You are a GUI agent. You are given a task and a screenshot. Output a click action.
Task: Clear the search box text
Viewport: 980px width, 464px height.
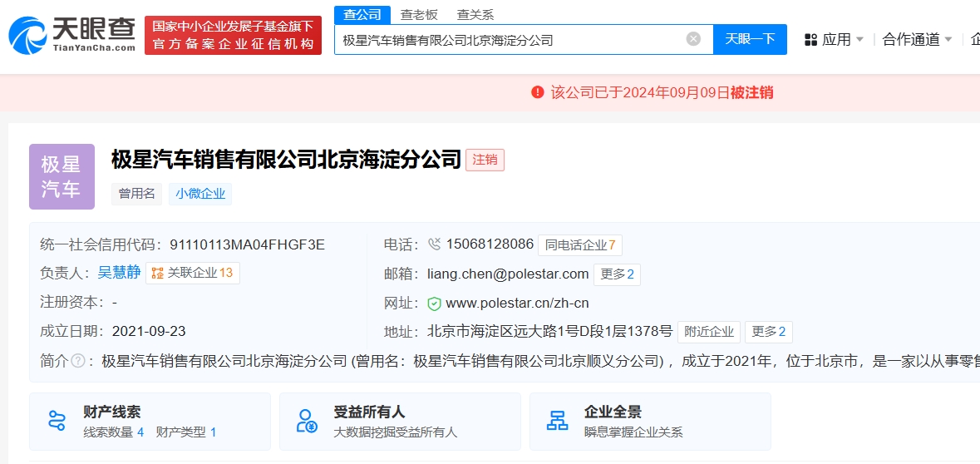pyautogui.click(x=693, y=39)
